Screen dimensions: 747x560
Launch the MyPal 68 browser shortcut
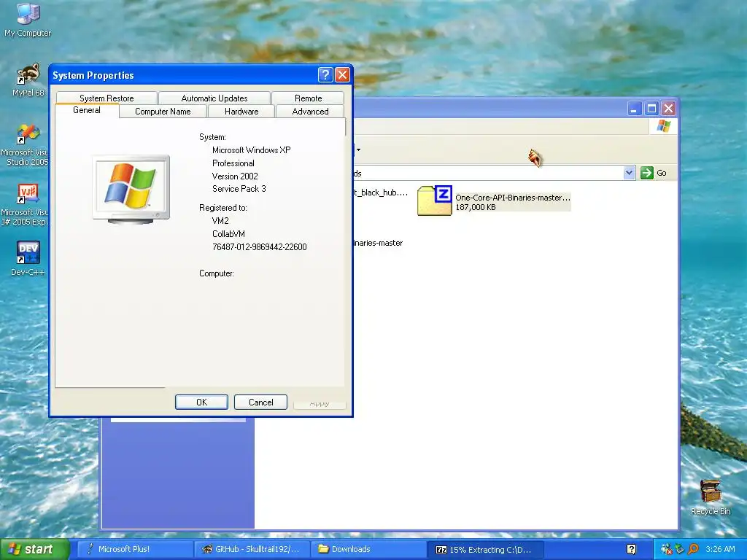tap(28, 80)
